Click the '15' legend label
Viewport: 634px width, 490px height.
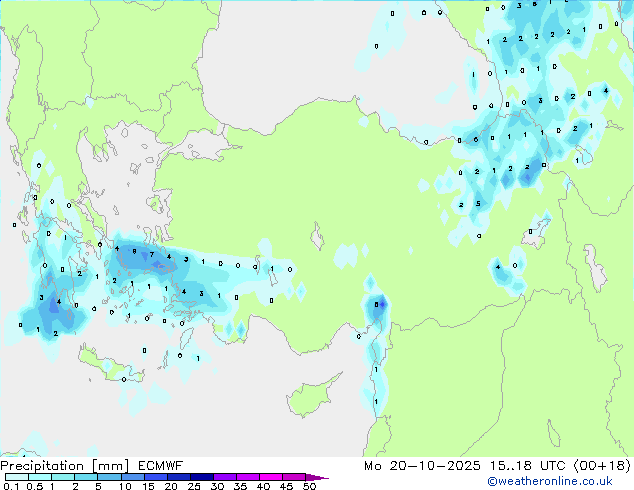pos(148,486)
